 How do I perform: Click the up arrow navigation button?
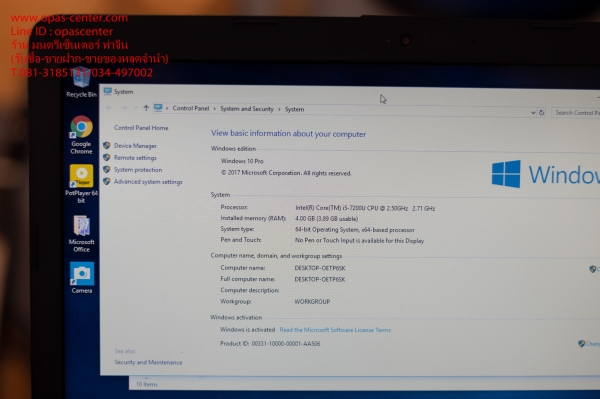point(146,108)
